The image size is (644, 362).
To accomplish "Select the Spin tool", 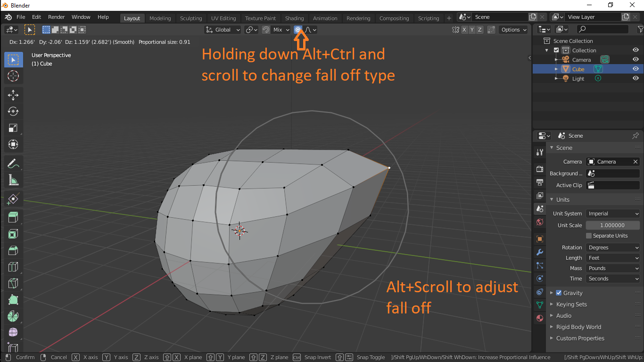I will (x=13, y=316).
